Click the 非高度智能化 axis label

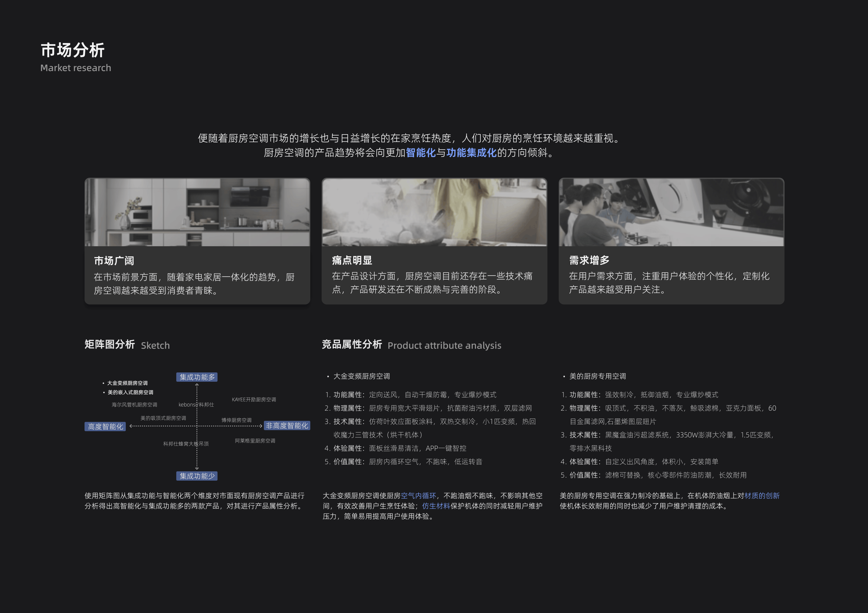pyautogui.click(x=287, y=426)
